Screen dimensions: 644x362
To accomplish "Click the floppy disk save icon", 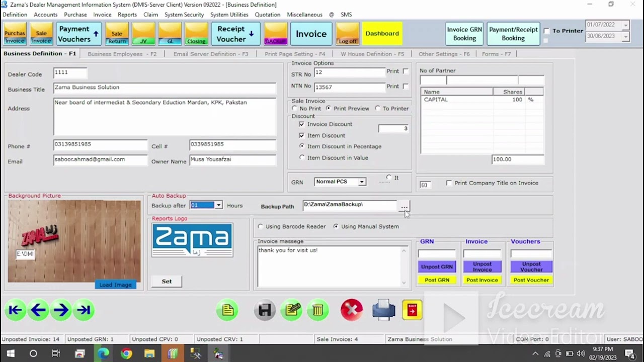I will click(x=265, y=310).
